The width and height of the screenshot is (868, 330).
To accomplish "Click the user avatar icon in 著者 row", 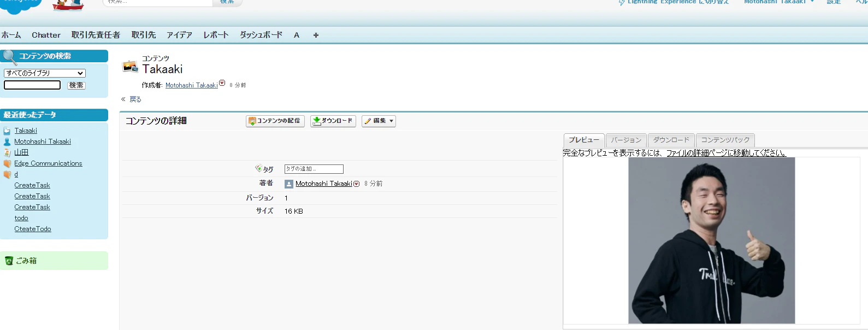I will click(x=289, y=184).
